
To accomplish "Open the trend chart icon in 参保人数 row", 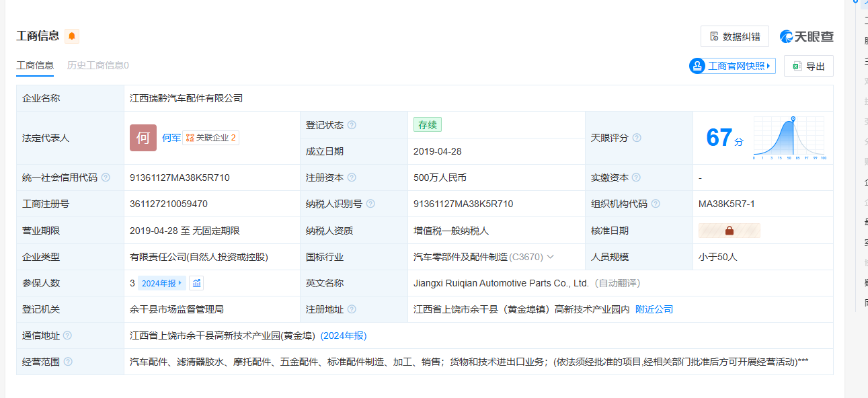I will (197, 283).
